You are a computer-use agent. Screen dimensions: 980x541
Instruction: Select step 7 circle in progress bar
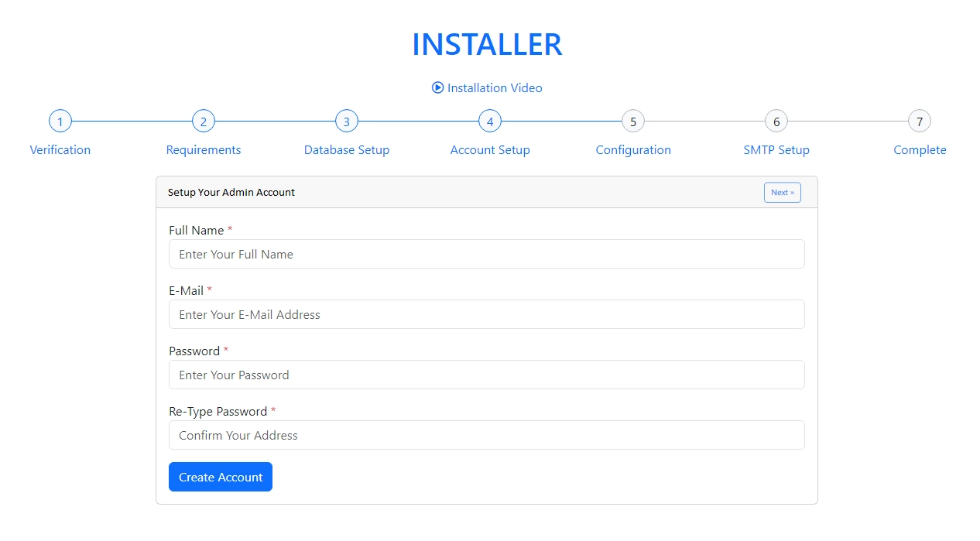point(920,122)
